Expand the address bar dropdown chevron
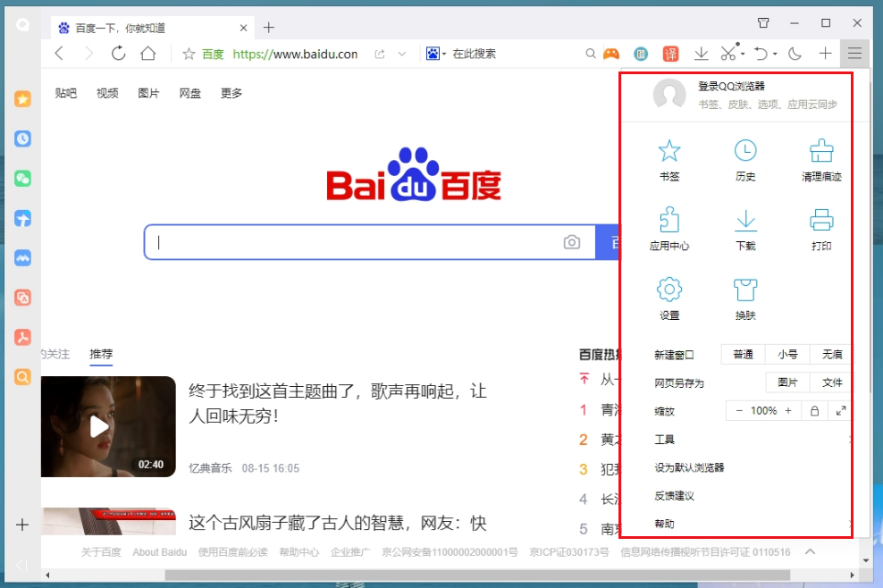The height and width of the screenshot is (588, 883). click(x=401, y=55)
